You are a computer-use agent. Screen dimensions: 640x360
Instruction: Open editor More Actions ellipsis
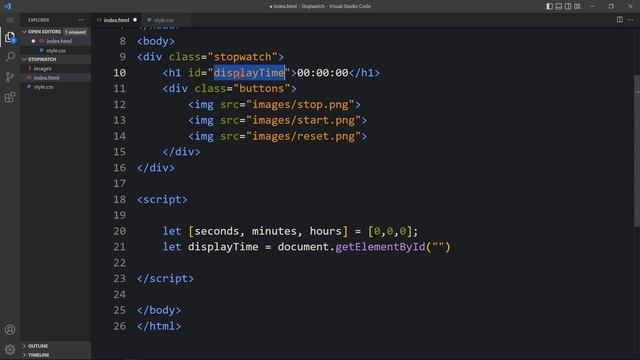[x=631, y=20]
